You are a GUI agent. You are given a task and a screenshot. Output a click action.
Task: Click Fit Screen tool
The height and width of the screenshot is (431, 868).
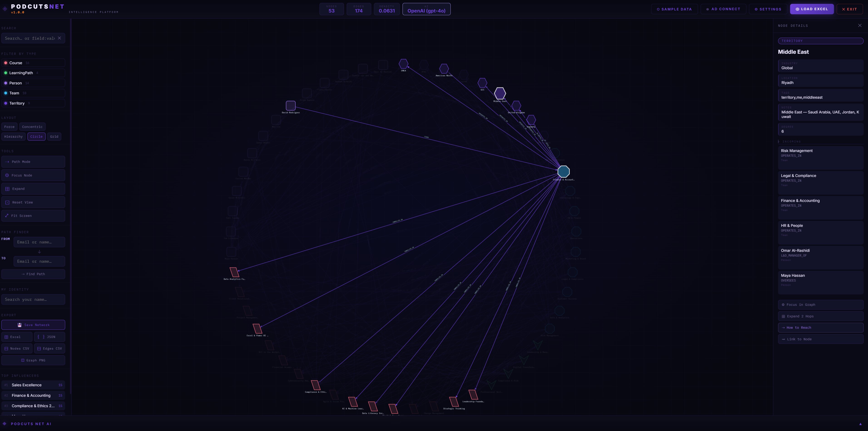point(33,216)
